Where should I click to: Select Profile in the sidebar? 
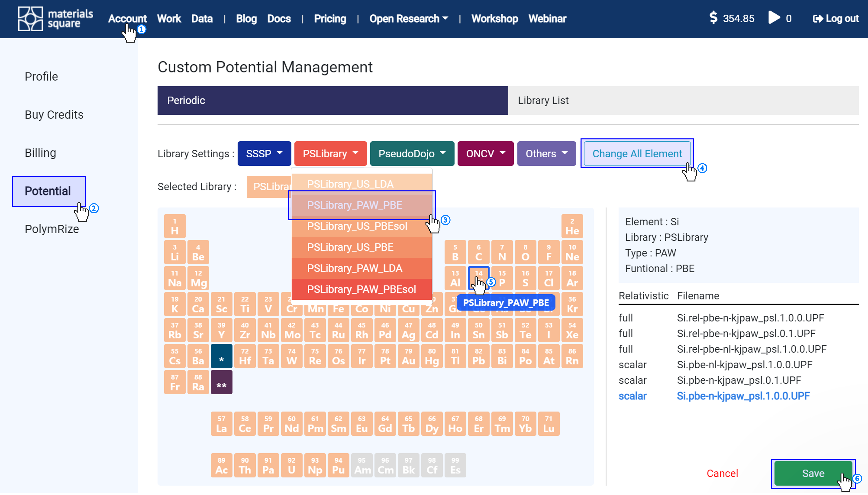pos(41,77)
